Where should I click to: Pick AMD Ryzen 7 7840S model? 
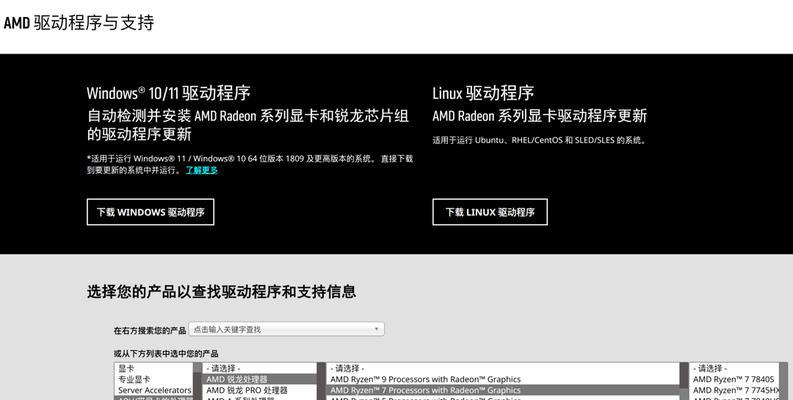(734, 379)
